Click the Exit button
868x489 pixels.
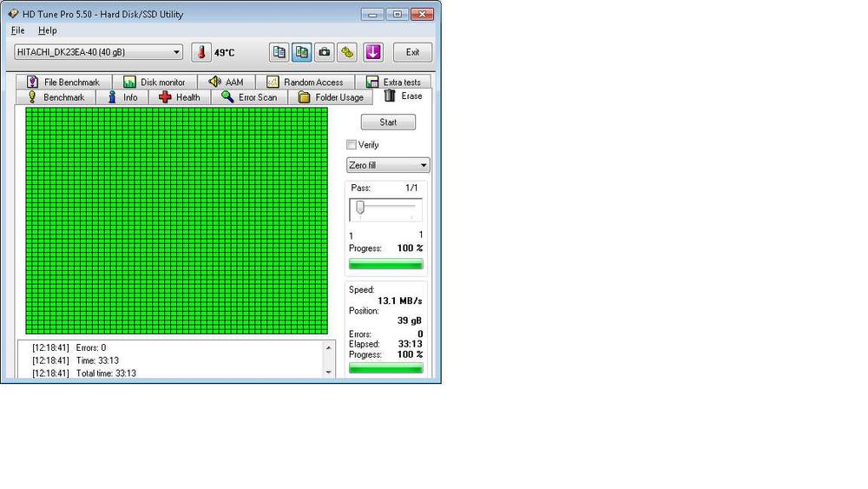(x=412, y=53)
